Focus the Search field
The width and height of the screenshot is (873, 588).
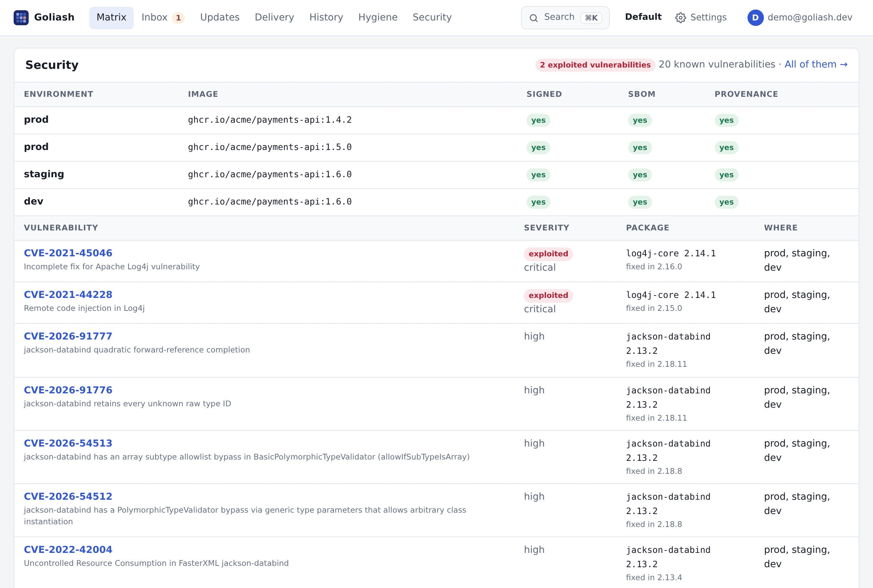pyautogui.click(x=565, y=18)
